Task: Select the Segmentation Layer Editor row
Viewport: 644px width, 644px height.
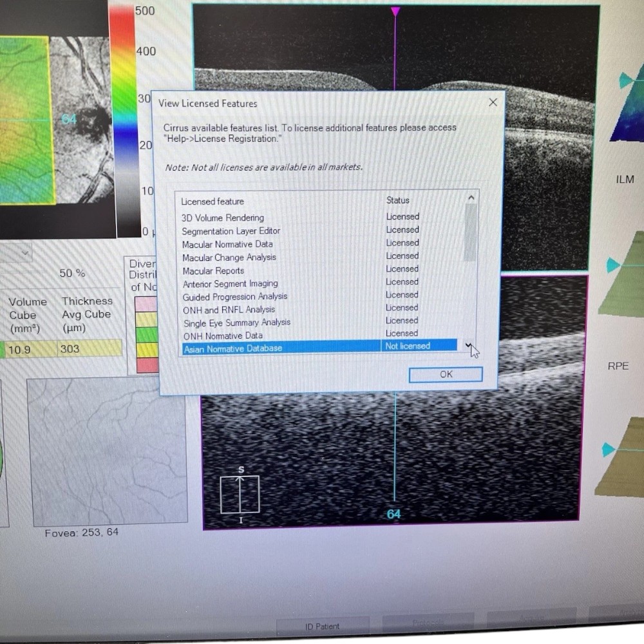Action: click(x=319, y=231)
